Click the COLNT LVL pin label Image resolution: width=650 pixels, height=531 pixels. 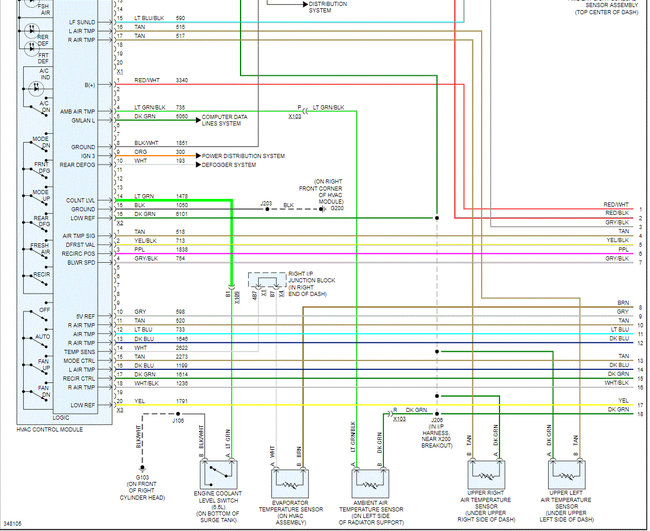coord(80,201)
